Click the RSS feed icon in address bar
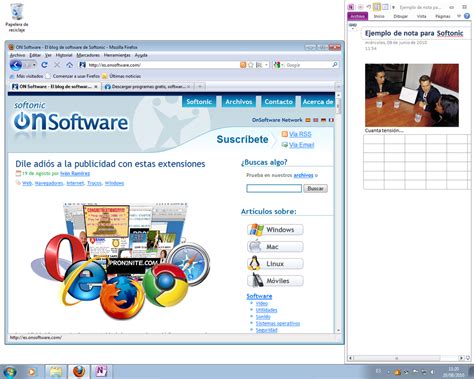The width and height of the screenshot is (474, 379). pyautogui.click(x=243, y=65)
